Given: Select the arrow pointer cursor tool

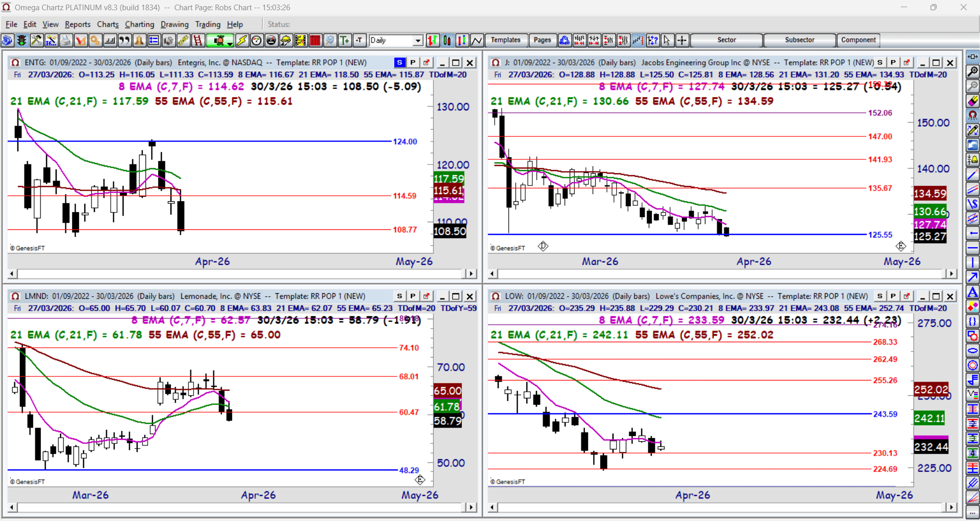Looking at the screenshot, I should tap(667, 40).
